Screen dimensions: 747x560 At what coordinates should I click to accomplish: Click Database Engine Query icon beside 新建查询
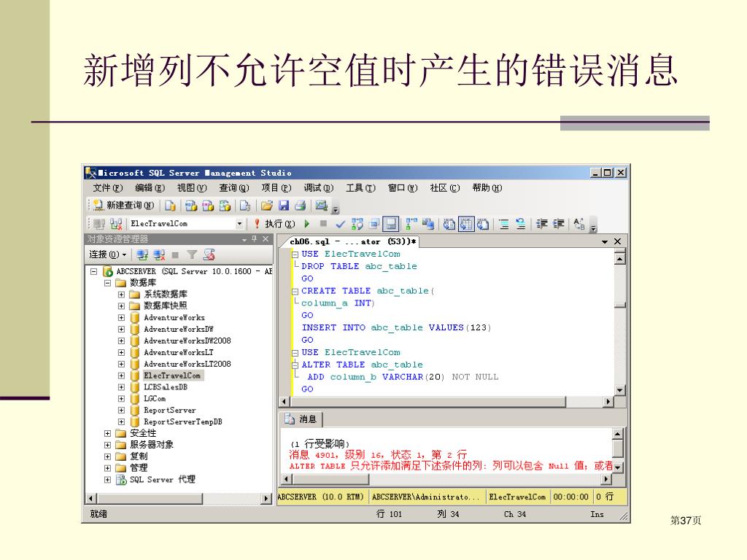170,206
